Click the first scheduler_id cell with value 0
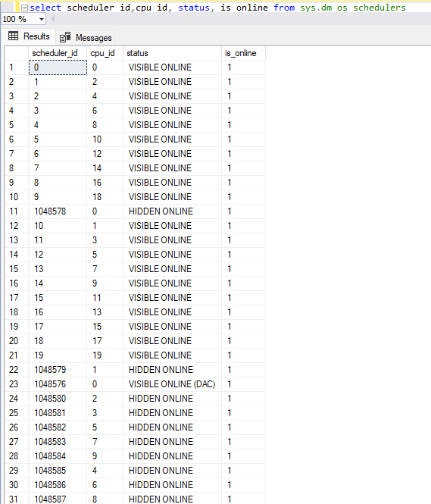Image resolution: width=431 pixels, height=504 pixels. pyautogui.click(x=58, y=67)
